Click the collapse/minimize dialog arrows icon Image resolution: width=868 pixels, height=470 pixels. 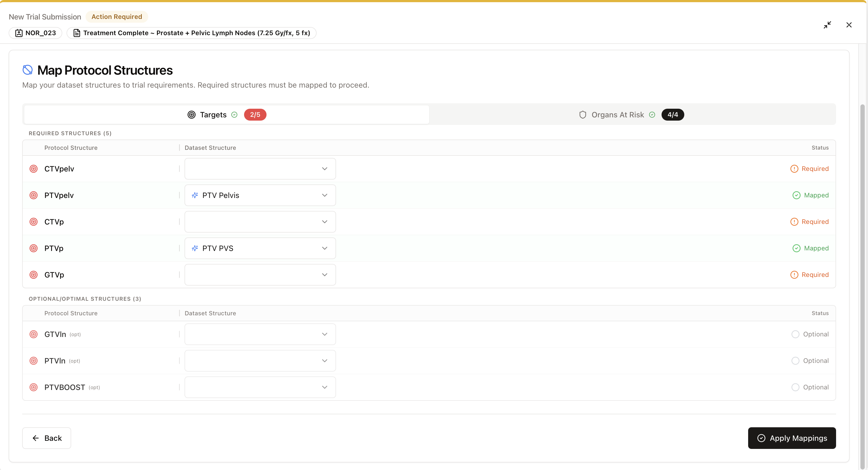tap(827, 25)
